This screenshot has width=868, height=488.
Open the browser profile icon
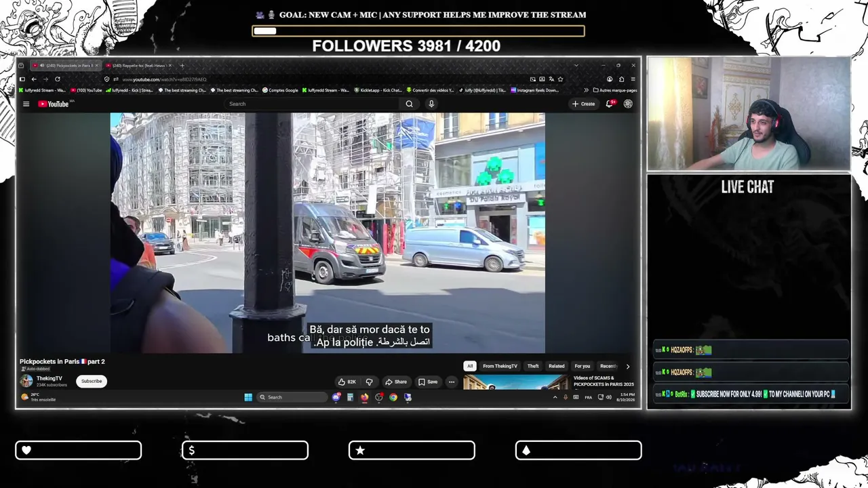(x=610, y=79)
